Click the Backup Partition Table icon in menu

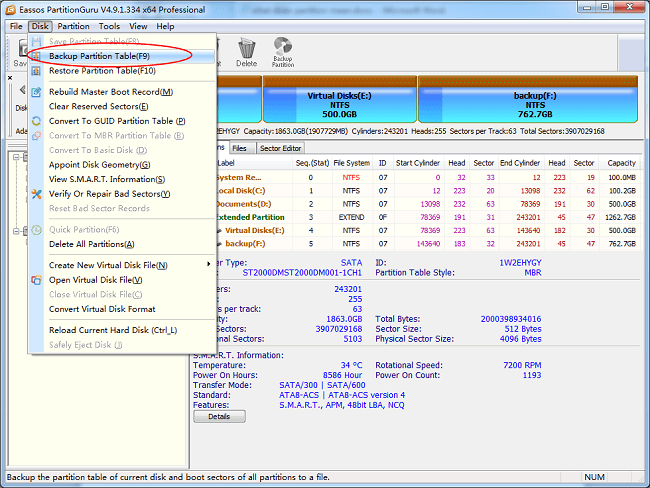coord(36,56)
